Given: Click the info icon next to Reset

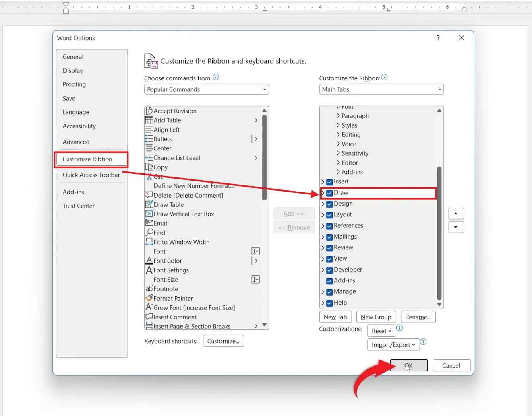Looking at the screenshot, I should click(x=400, y=328).
